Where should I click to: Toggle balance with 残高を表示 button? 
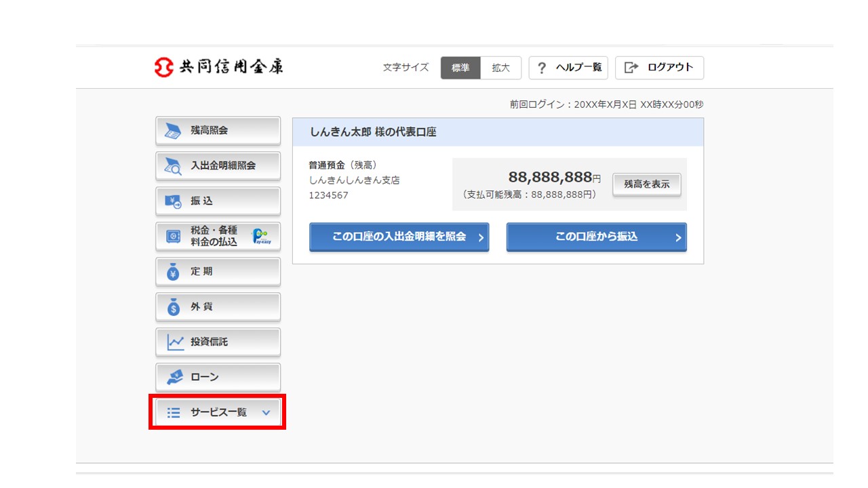point(646,184)
